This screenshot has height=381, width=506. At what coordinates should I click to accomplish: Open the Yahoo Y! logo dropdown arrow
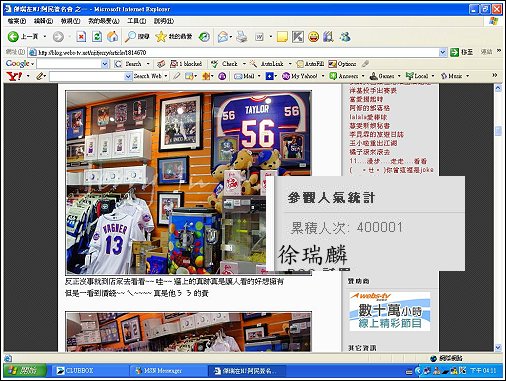pos(28,76)
